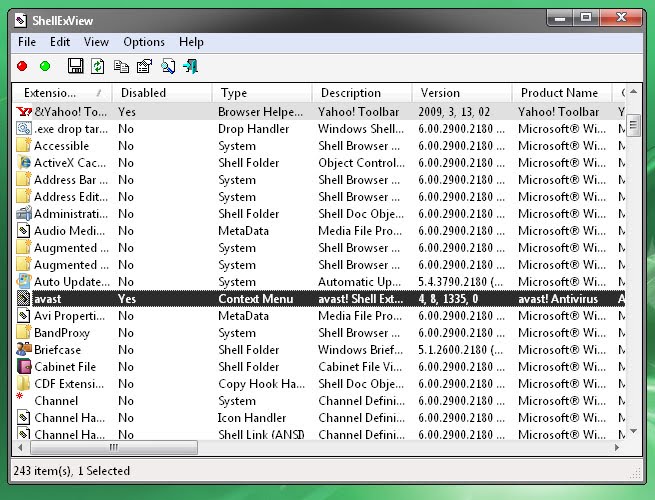
Task: Select the BandProxy extension name
Action: (x=62, y=333)
